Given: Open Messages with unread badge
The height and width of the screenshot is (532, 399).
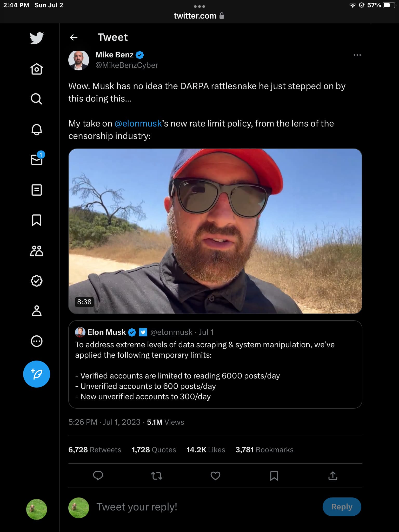Looking at the screenshot, I should point(37,159).
